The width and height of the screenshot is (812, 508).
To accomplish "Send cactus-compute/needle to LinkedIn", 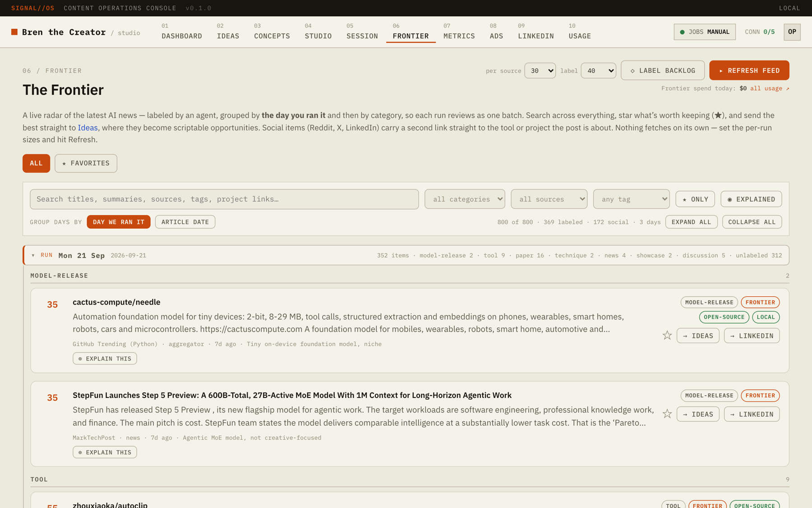I will 752,336.
